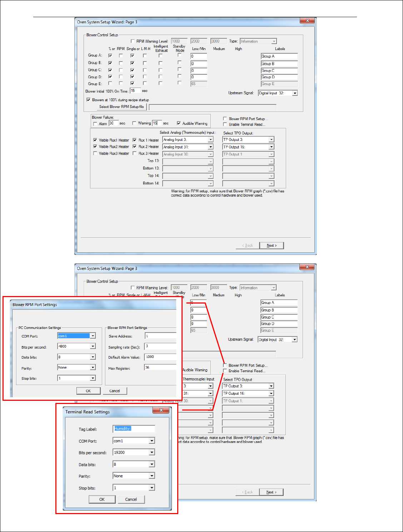This screenshot has width=403, height=532.
Task: Click OK in Terminal Read Settings dialog
Action: pos(102,499)
